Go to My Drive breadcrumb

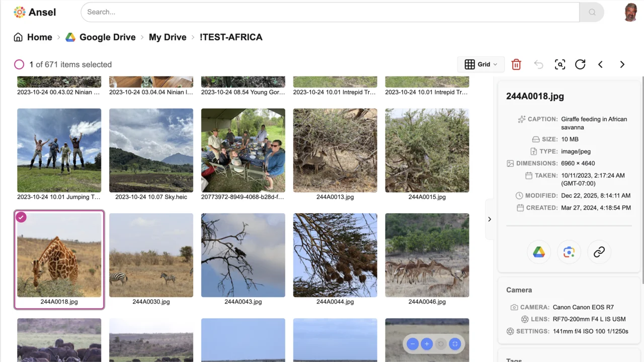click(x=168, y=37)
